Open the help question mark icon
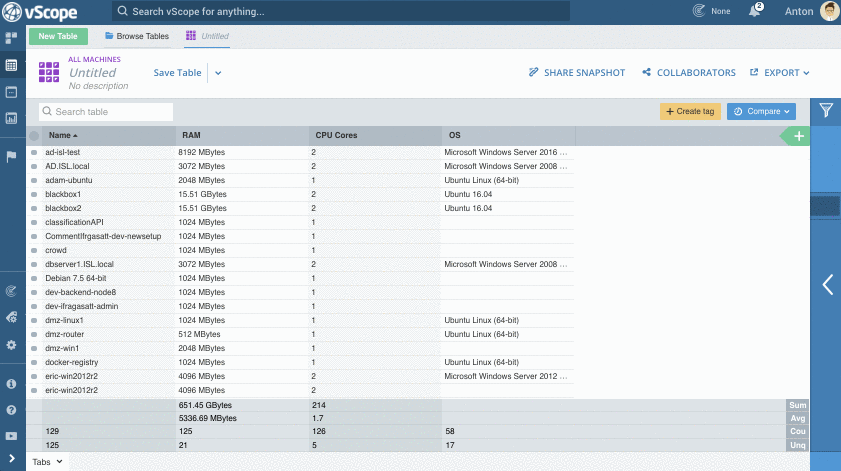 tap(11, 410)
